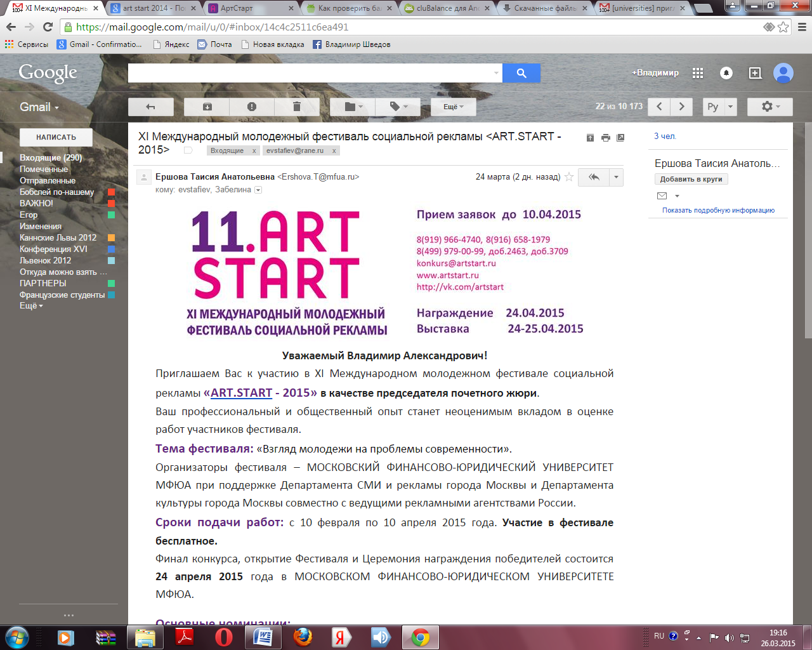Image resolution: width=812 pixels, height=650 pixels.
Task: Click the "3 чел." people link
Action: 665,136
